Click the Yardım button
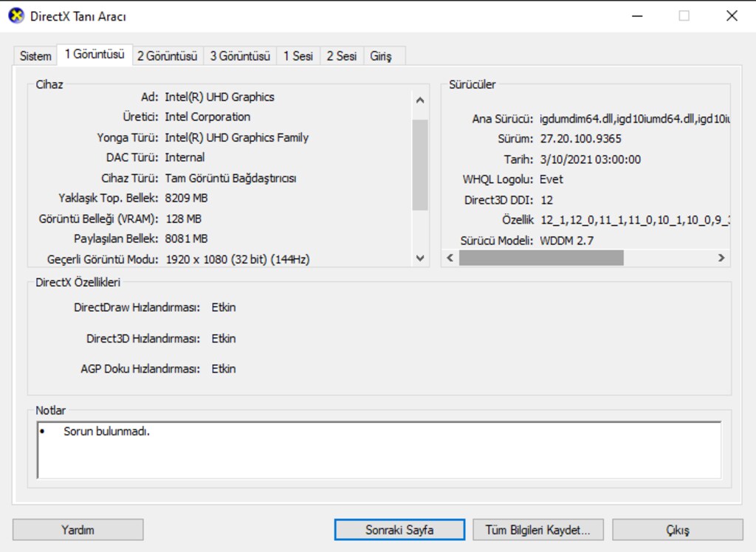 [78, 530]
